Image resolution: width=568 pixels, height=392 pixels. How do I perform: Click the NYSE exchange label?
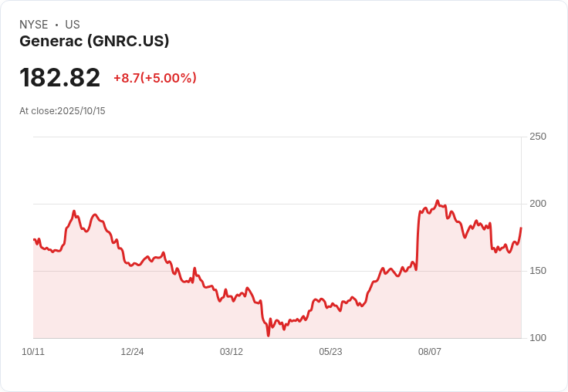pos(34,25)
